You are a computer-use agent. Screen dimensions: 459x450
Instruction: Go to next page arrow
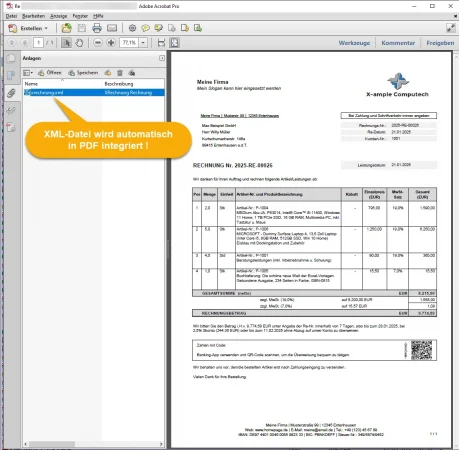point(25,43)
